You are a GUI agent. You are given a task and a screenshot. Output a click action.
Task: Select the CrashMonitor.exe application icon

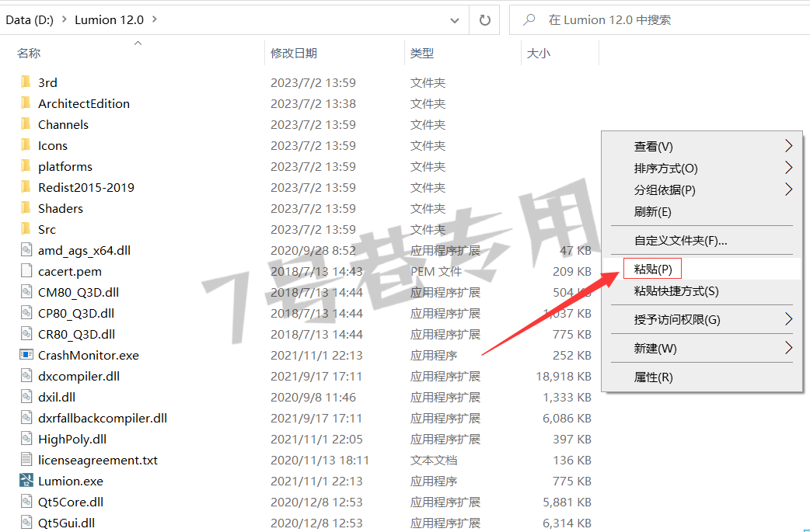click(26, 355)
